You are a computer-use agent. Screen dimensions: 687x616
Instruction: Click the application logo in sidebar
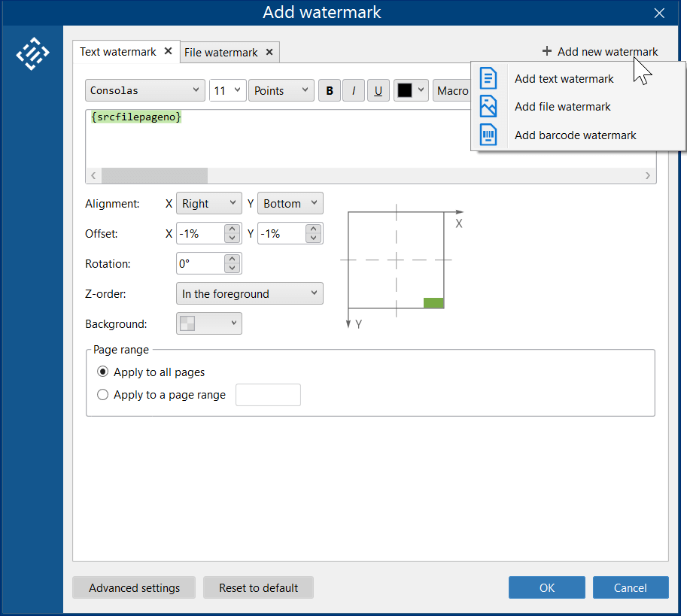point(32,54)
